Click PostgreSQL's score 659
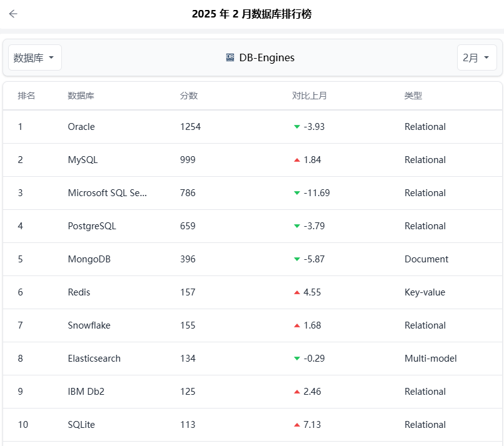This screenshot has height=446, width=504. [188, 226]
